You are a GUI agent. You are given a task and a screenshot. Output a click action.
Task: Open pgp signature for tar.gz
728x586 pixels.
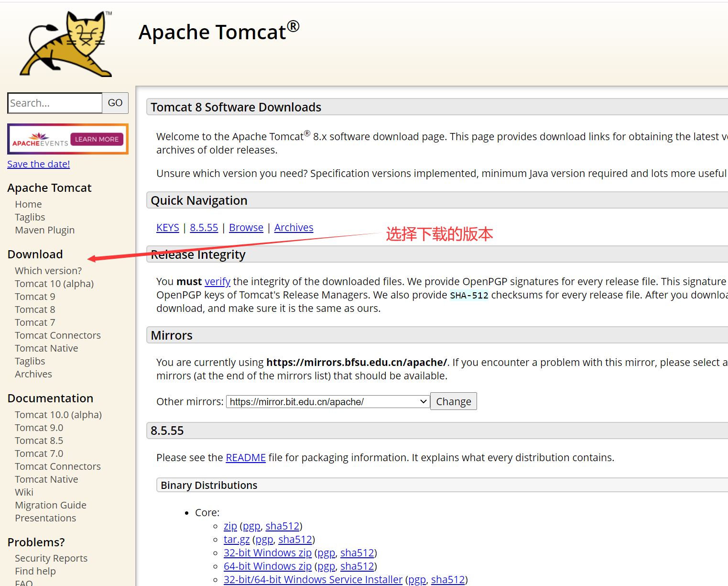click(264, 540)
